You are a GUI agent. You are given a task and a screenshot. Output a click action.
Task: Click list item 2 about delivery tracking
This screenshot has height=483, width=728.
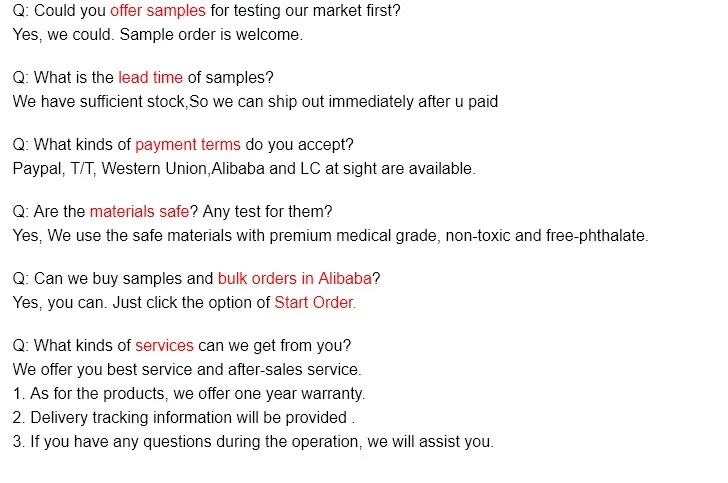[184, 417]
